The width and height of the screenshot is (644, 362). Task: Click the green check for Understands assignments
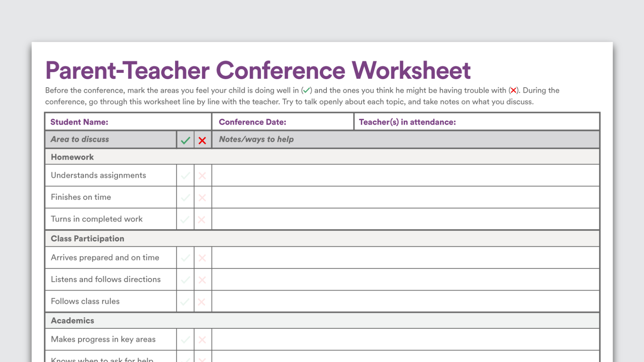click(x=185, y=175)
